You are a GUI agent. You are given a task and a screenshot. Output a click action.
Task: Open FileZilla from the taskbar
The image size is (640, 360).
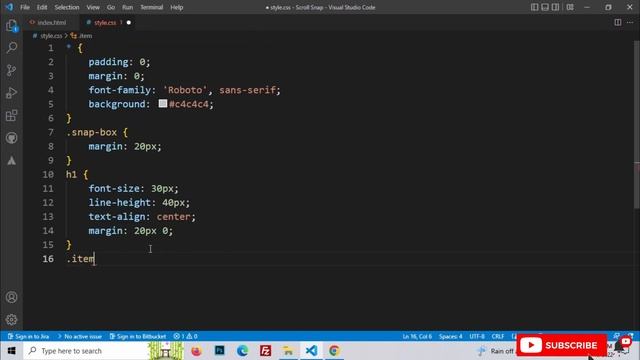coord(265,351)
